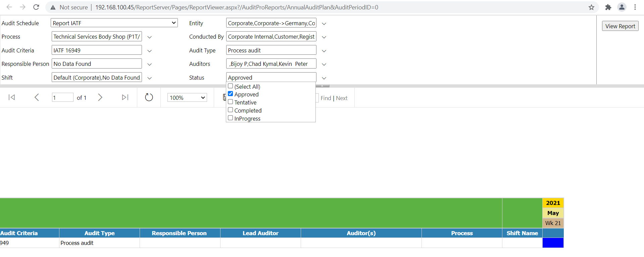This screenshot has width=644, height=257.
Task: Go to previous report page
Action: click(37, 97)
